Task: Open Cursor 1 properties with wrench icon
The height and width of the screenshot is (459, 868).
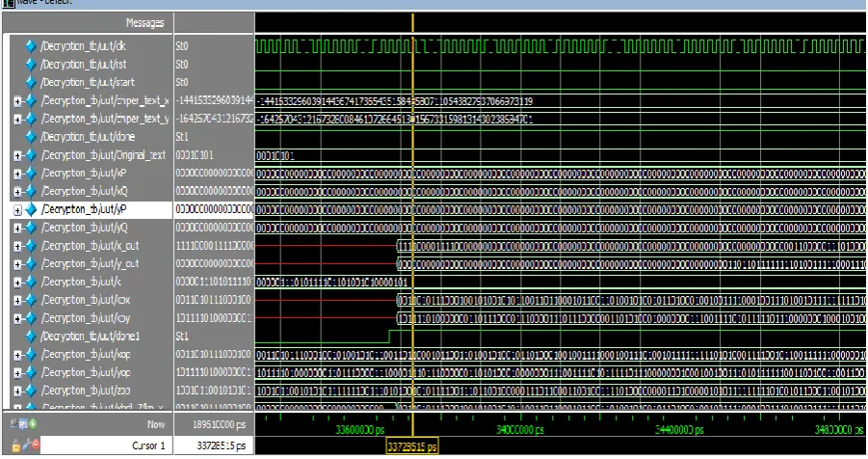Action: (26, 444)
